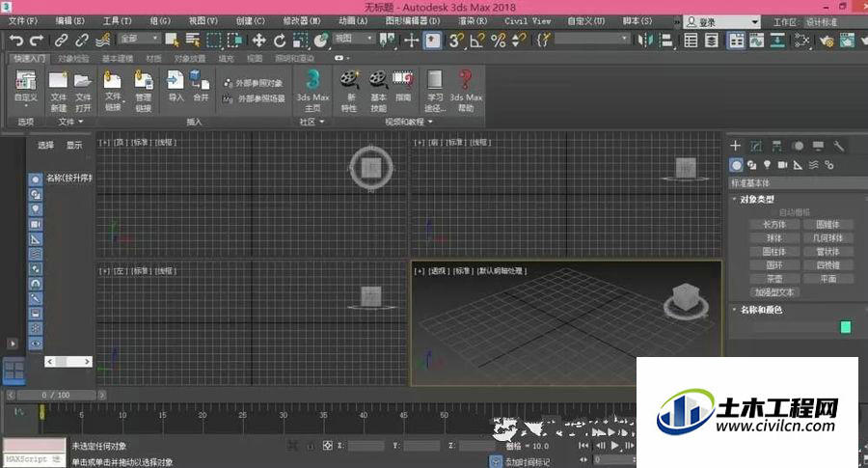Open the 渲染(R) menu
Viewport: 868px width, 468px height.
point(473,21)
